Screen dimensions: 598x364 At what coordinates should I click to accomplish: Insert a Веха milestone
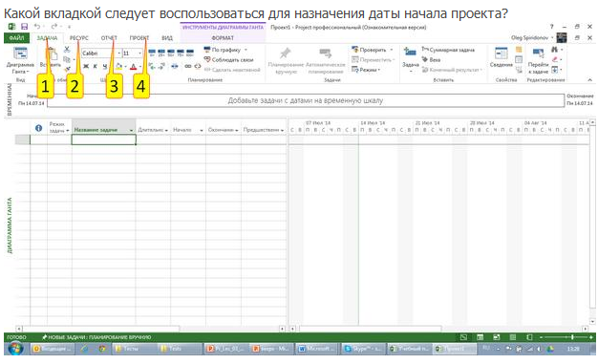pyautogui.click(x=431, y=59)
